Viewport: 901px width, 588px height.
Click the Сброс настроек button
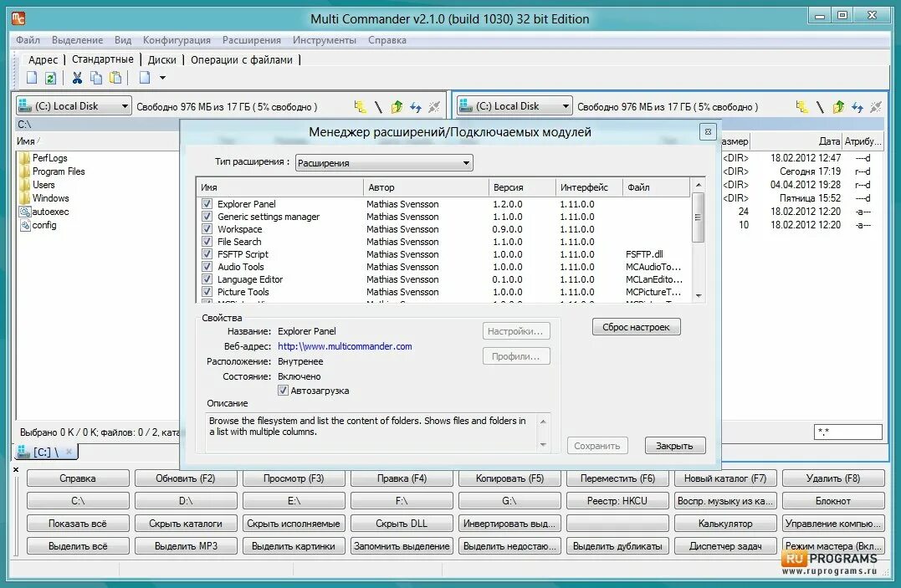pos(636,327)
